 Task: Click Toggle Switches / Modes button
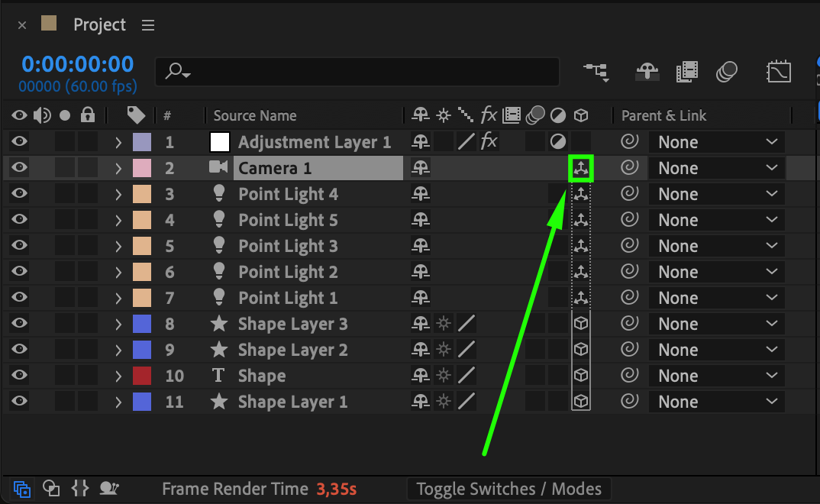[508, 489]
